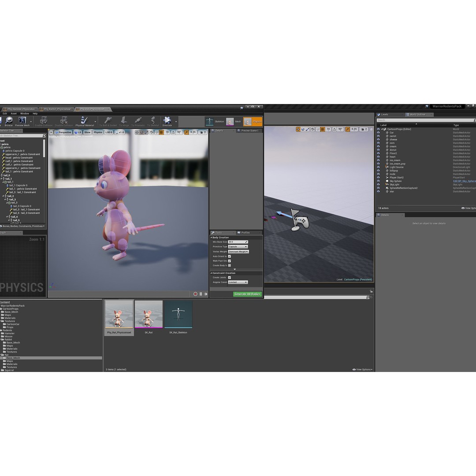Click the Generate All Bodies button
This screenshot has width=476, height=476.
[x=247, y=294]
